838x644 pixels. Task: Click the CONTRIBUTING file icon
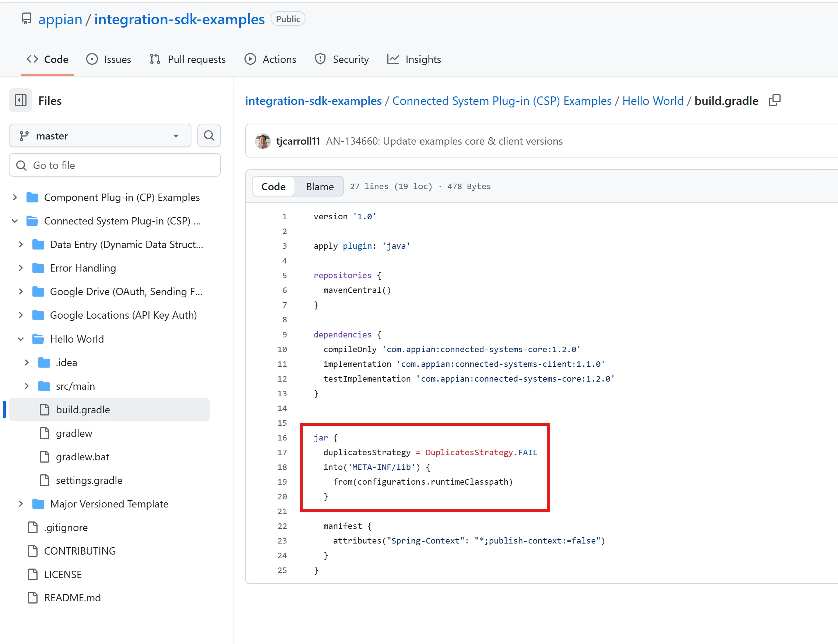pos(33,551)
